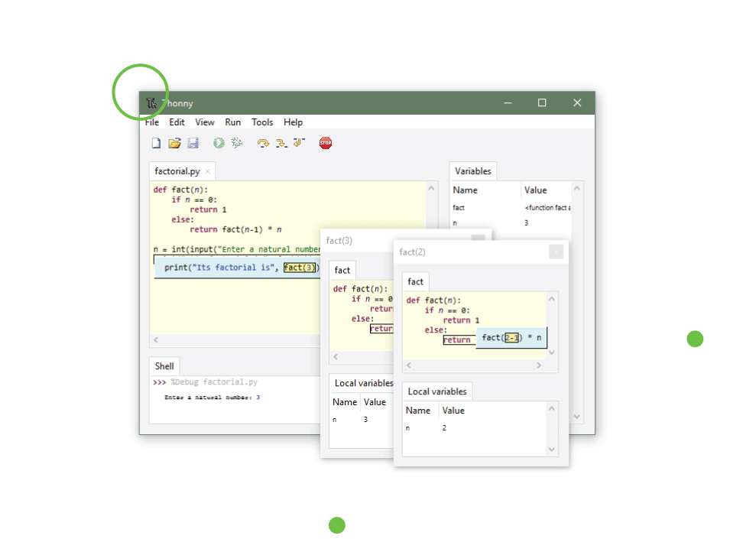Select the 'n' row in fact(2) local variables
The image size is (756, 539).
[475, 428]
